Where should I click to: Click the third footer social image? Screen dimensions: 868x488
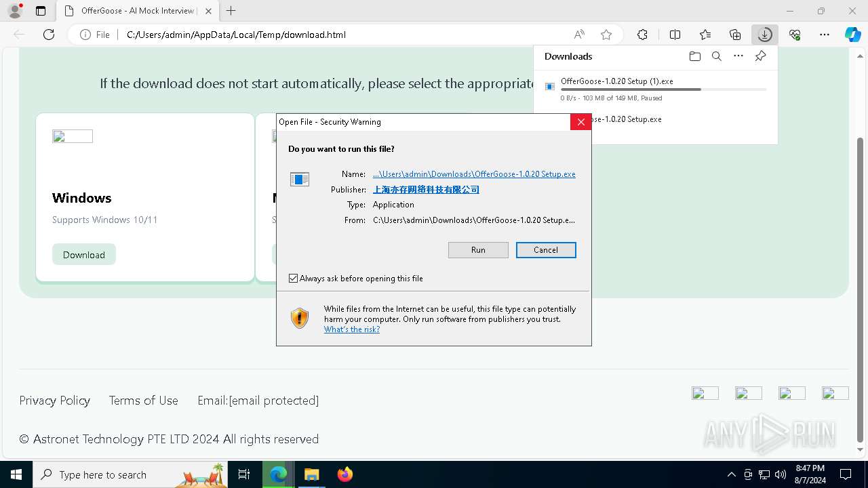pos(792,393)
